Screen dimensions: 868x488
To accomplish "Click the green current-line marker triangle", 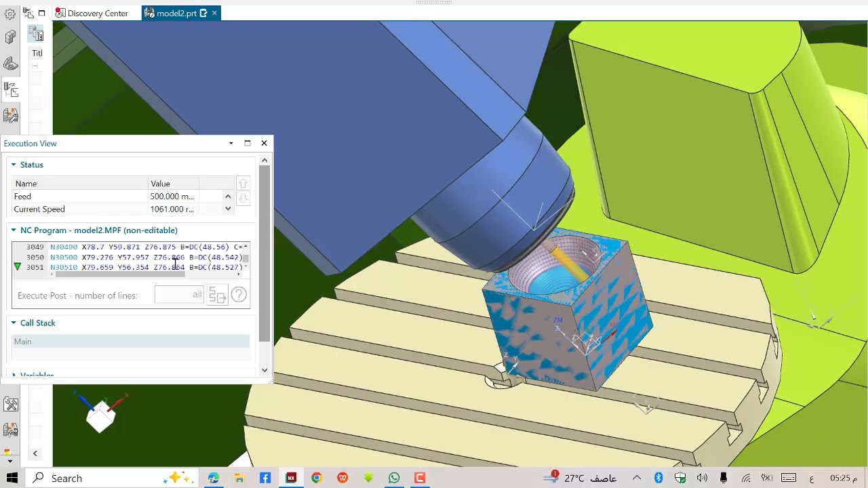I will click(x=18, y=267).
